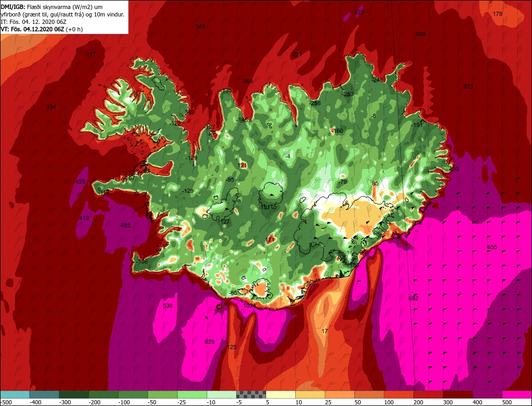Click the ocean value '682'
The image size is (532, 406).
pyautogui.click(x=413, y=298)
